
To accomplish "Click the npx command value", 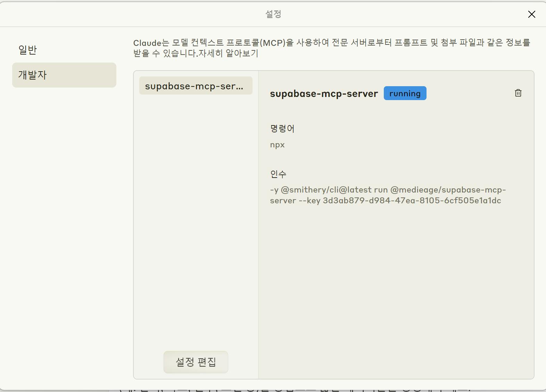I will [277, 145].
